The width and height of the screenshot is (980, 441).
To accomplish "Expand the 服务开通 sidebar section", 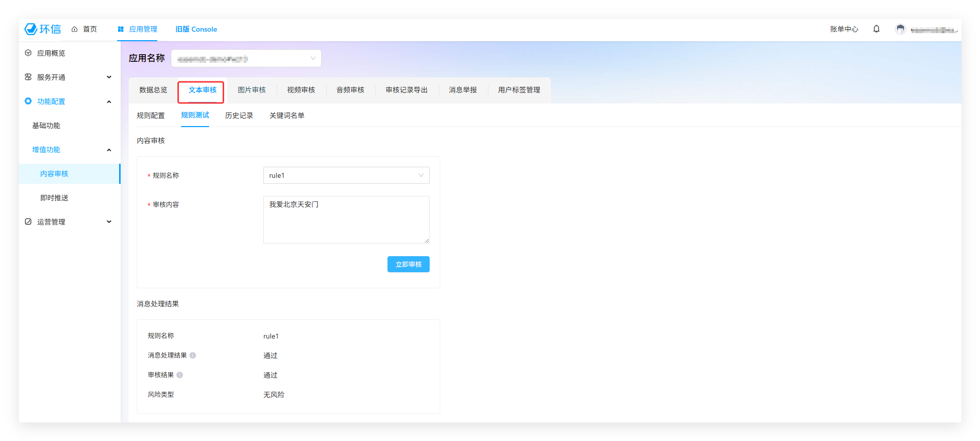I will pos(109,77).
